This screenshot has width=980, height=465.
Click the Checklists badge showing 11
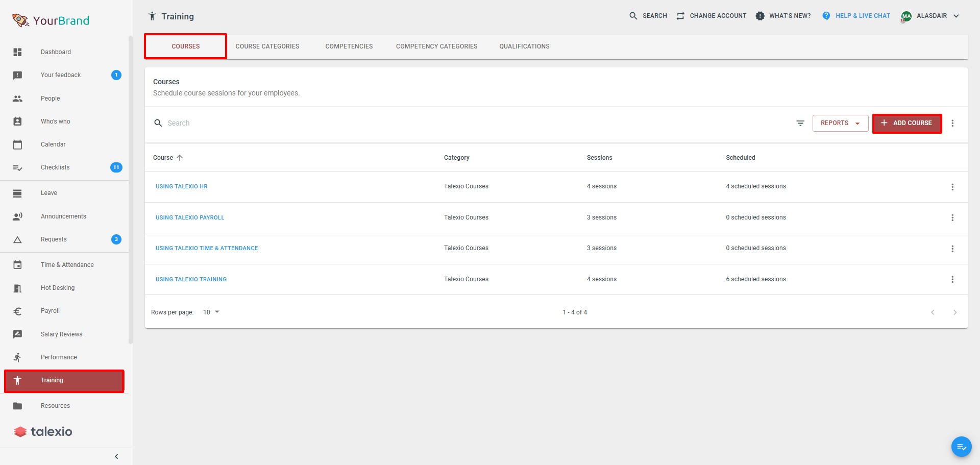click(x=116, y=167)
